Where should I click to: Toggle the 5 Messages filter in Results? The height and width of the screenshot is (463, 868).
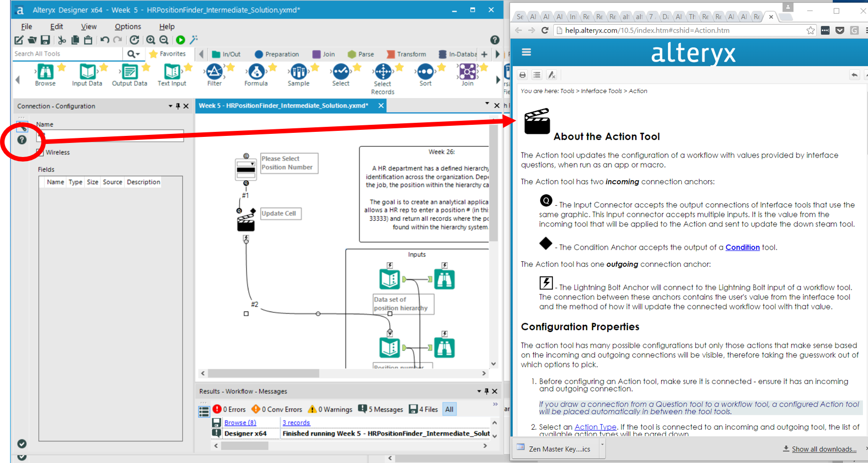(x=380, y=409)
